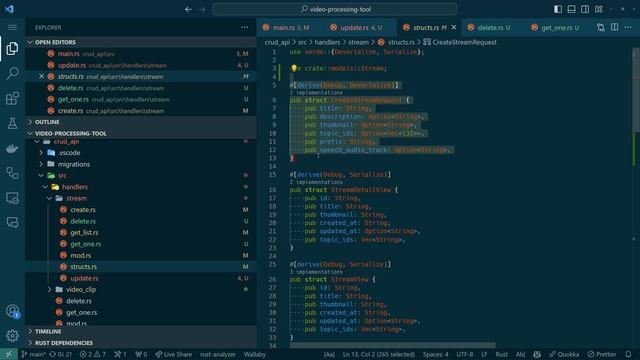Split the editor to the right

614,27
